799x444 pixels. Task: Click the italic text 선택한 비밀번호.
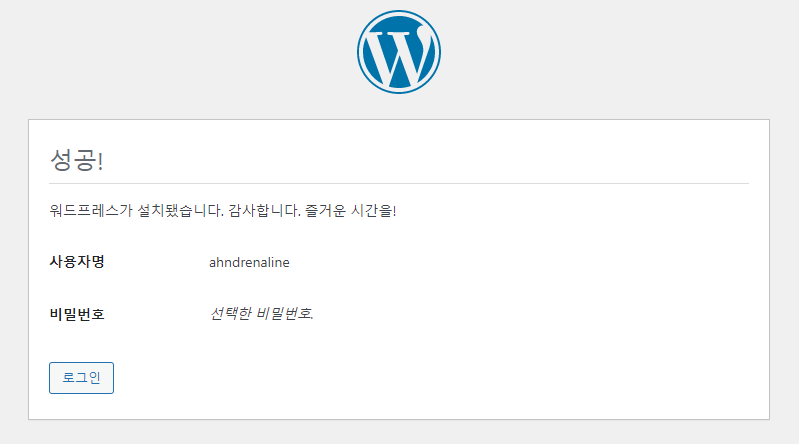tap(261, 314)
